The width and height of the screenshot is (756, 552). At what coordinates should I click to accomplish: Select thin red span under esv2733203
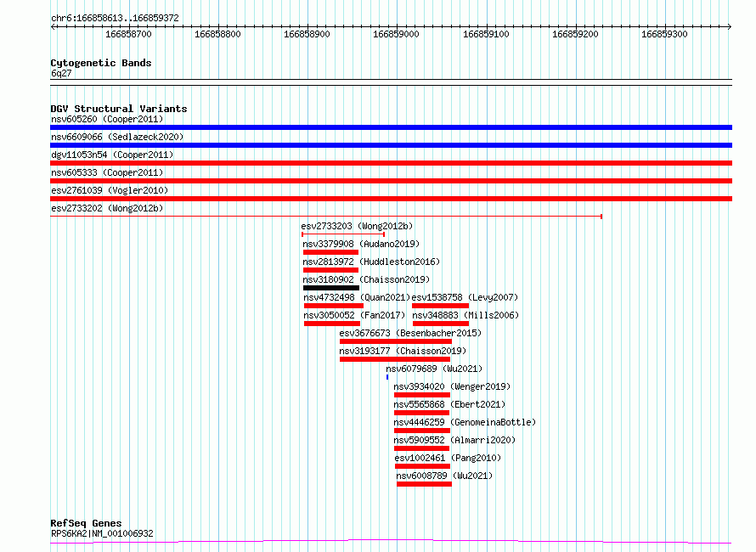click(343, 234)
